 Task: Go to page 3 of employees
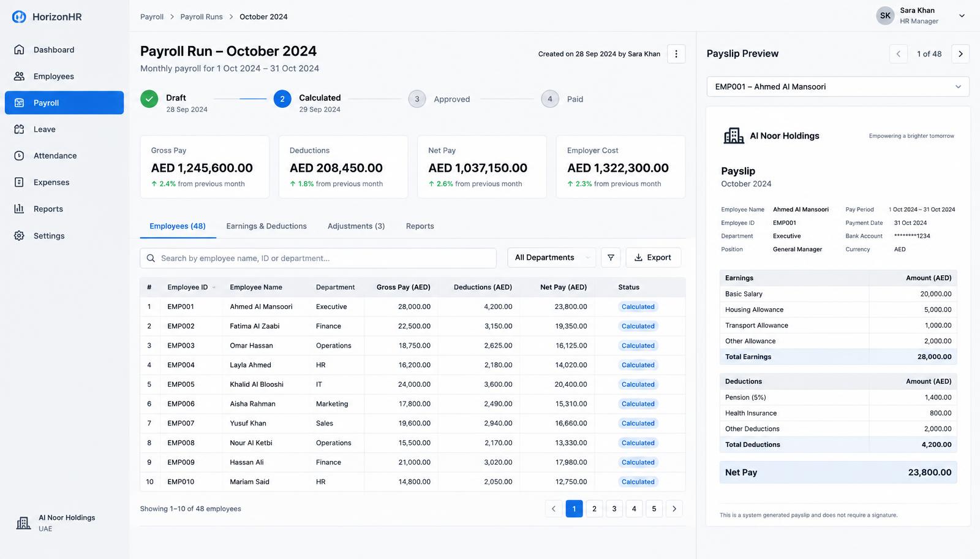(x=614, y=509)
